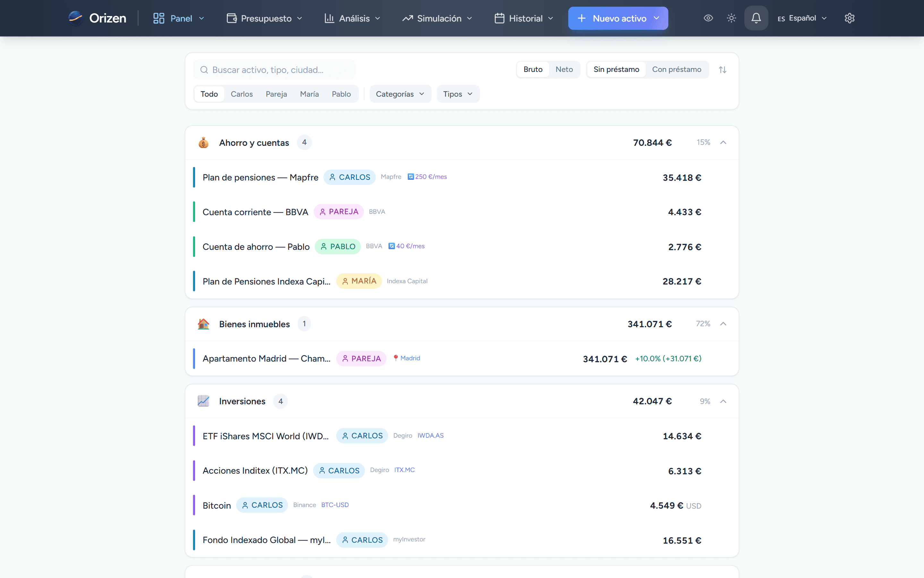Open Historial menu
Screen dimensions: 924x578
pos(524,18)
